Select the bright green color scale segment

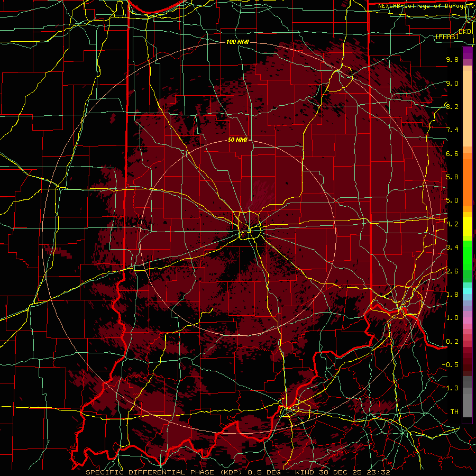(x=467, y=255)
